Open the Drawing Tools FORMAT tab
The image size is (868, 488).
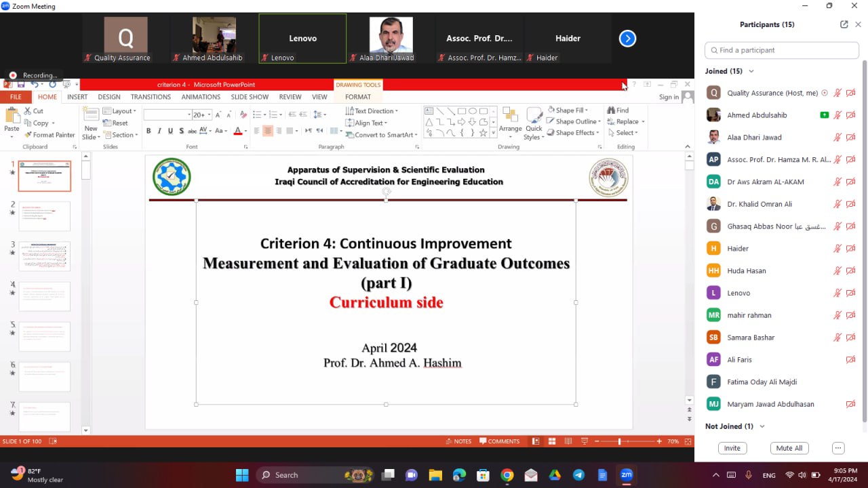point(358,97)
